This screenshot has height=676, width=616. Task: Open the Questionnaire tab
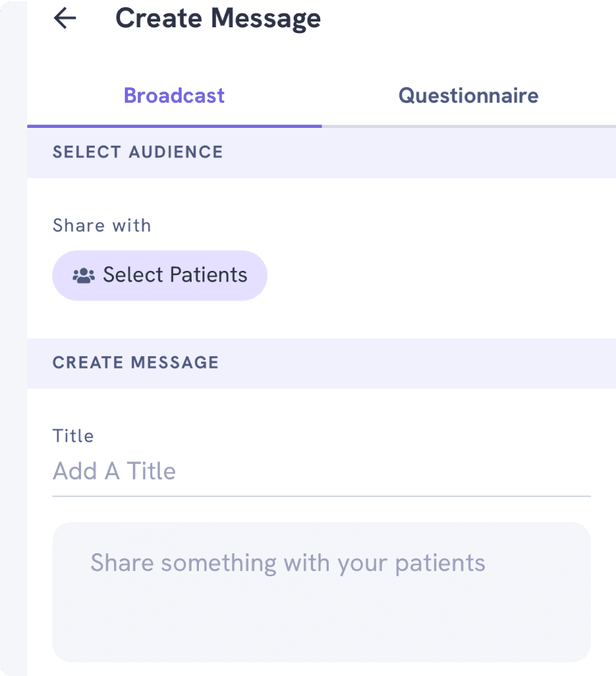468,96
